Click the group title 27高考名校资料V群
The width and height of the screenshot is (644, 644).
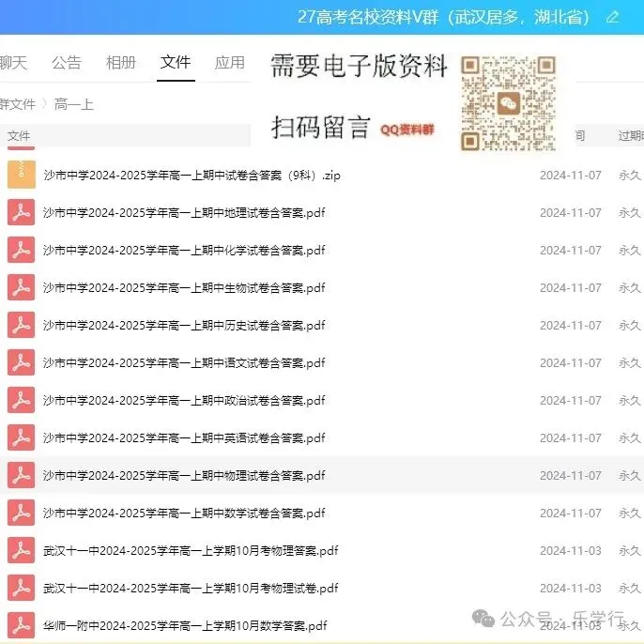coord(443,17)
